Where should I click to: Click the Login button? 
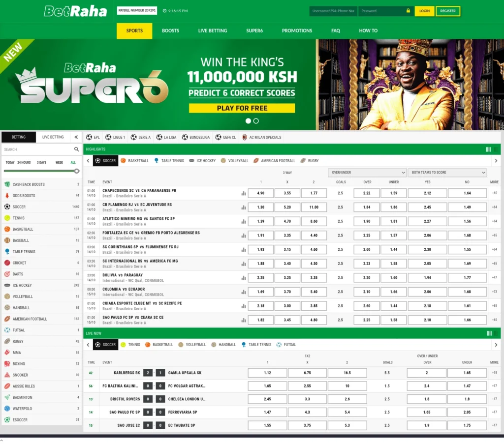(424, 11)
